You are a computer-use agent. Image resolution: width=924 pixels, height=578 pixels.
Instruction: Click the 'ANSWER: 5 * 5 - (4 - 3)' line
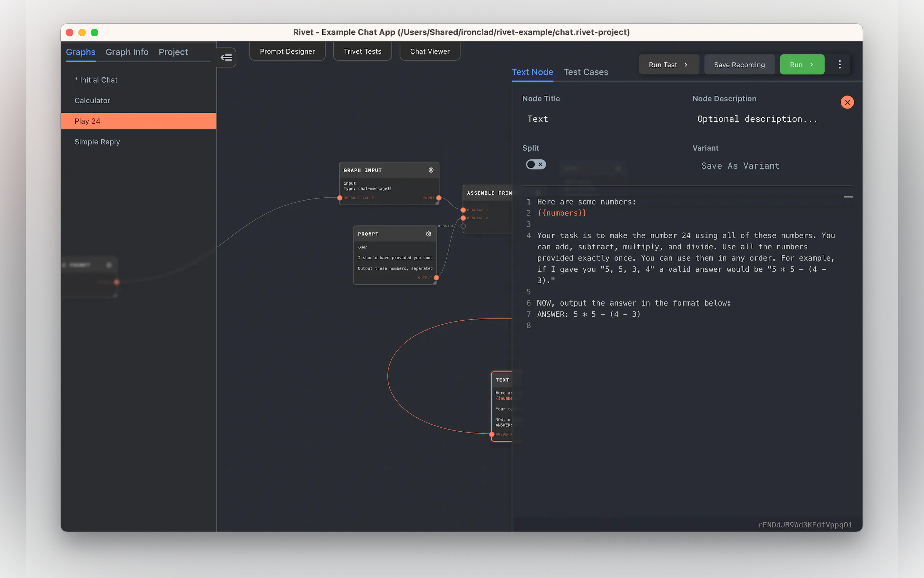(x=589, y=314)
